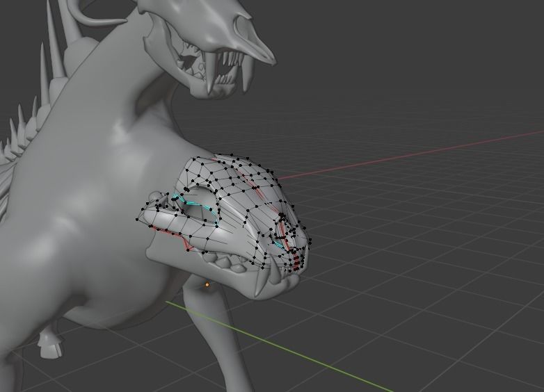Click the lower head's large front tooth
Screen dimensions: 544x392
[x=261, y=281]
